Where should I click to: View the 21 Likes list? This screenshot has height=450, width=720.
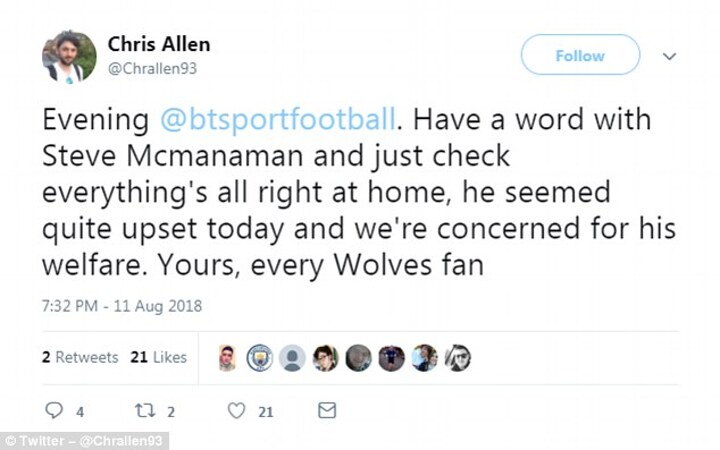[158, 357]
